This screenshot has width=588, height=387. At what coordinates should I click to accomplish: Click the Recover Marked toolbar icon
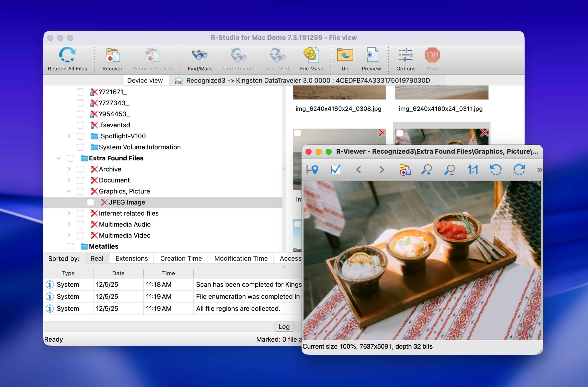(x=152, y=55)
